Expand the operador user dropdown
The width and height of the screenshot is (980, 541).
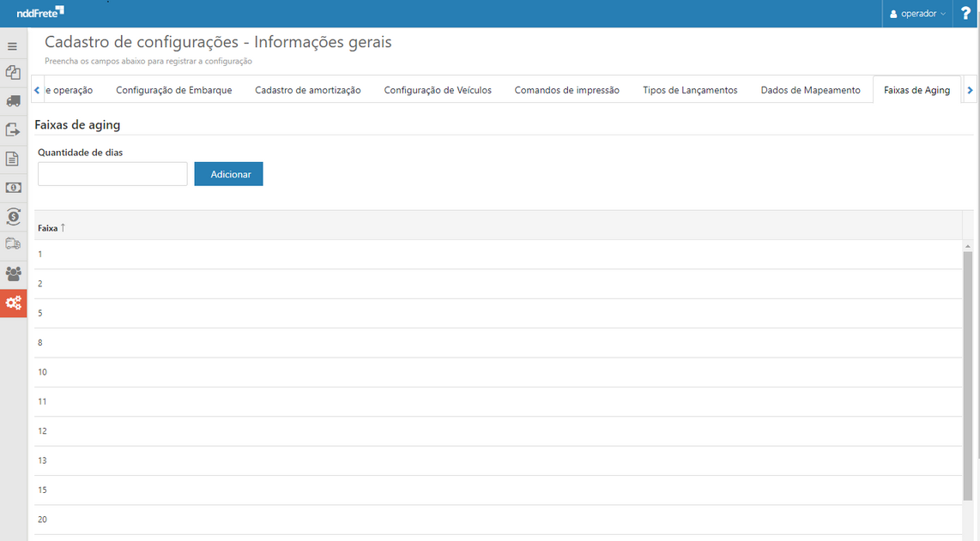[917, 13]
